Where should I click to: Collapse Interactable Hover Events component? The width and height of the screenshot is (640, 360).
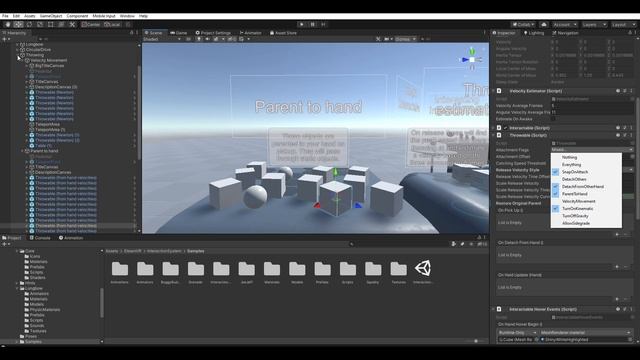point(493,309)
